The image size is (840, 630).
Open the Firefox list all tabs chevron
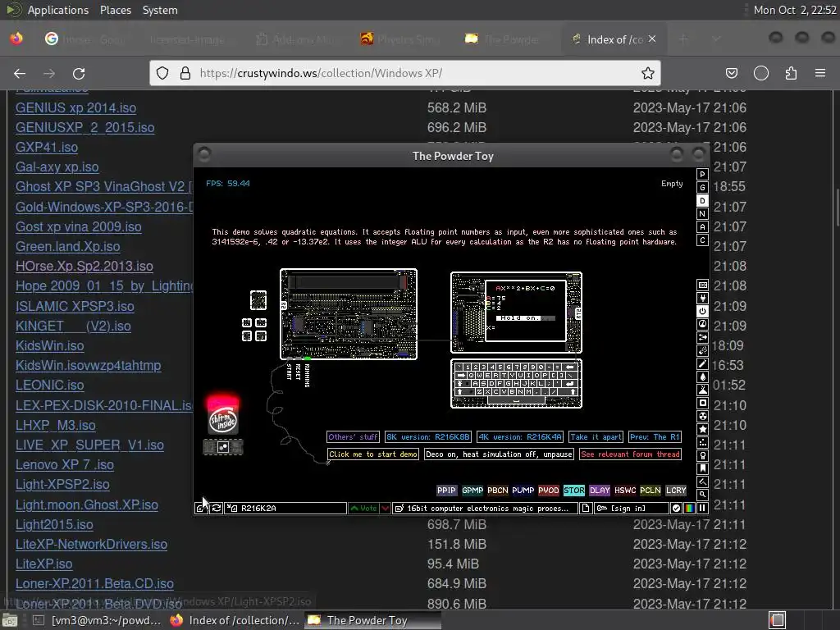[x=716, y=39]
